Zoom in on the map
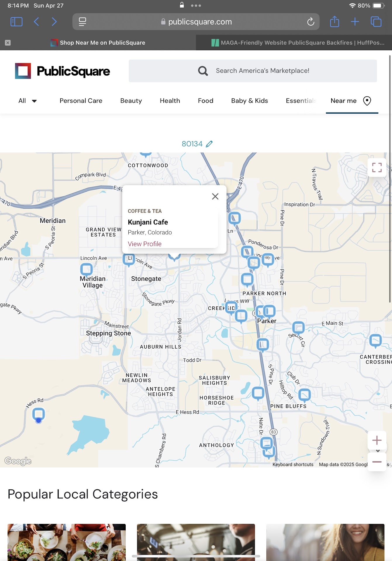The width and height of the screenshot is (392, 561). 377,440
